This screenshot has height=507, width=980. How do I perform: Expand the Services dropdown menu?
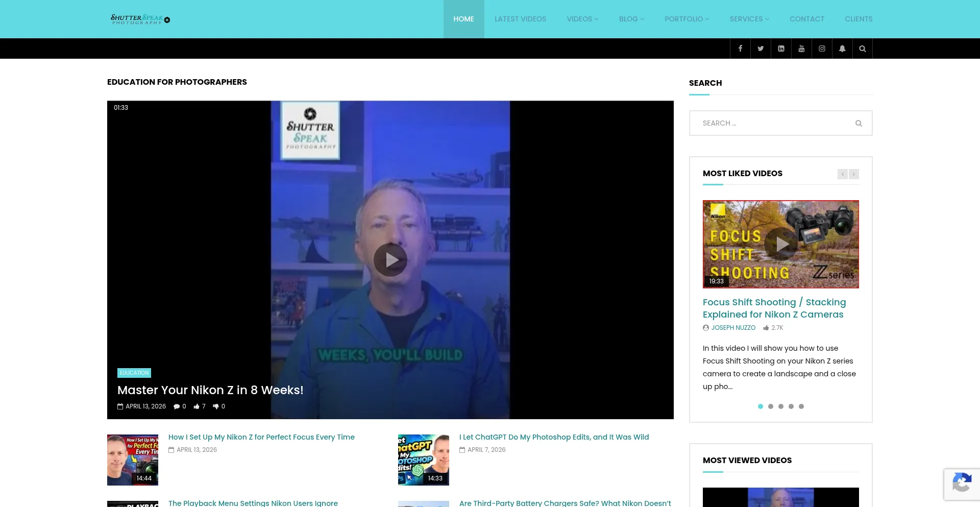click(749, 19)
